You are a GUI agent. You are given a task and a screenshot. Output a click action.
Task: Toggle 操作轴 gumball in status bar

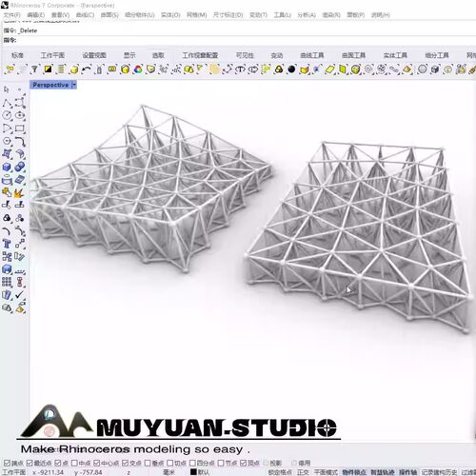pos(407,472)
